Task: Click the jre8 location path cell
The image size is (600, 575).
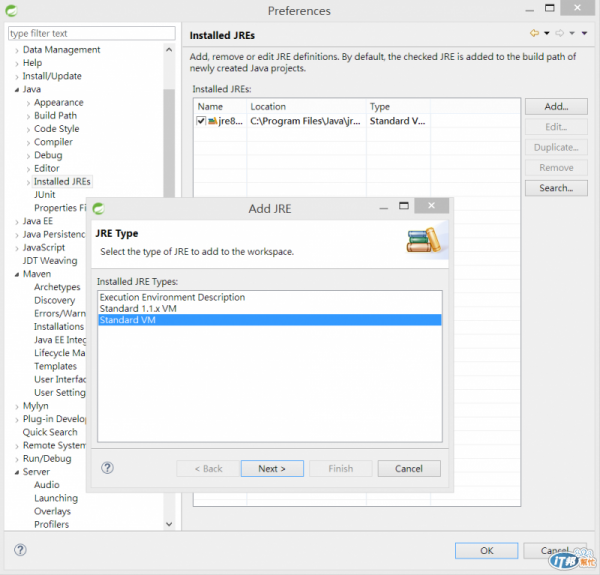Action: tap(305, 121)
